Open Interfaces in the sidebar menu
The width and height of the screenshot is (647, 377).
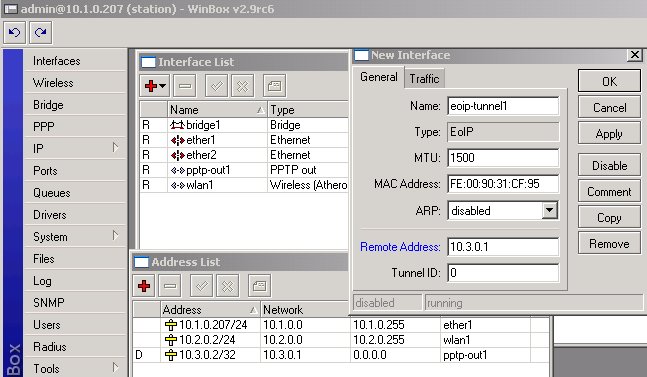point(75,61)
